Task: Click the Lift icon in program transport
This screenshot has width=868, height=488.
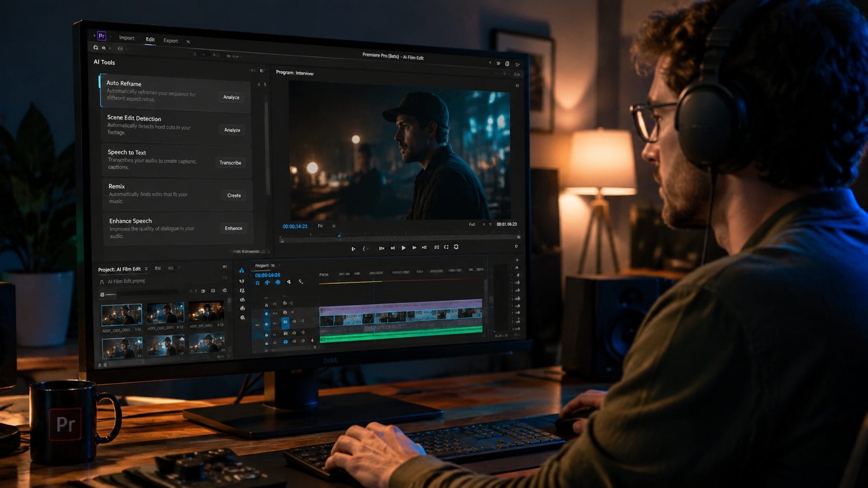Action: [x=436, y=247]
